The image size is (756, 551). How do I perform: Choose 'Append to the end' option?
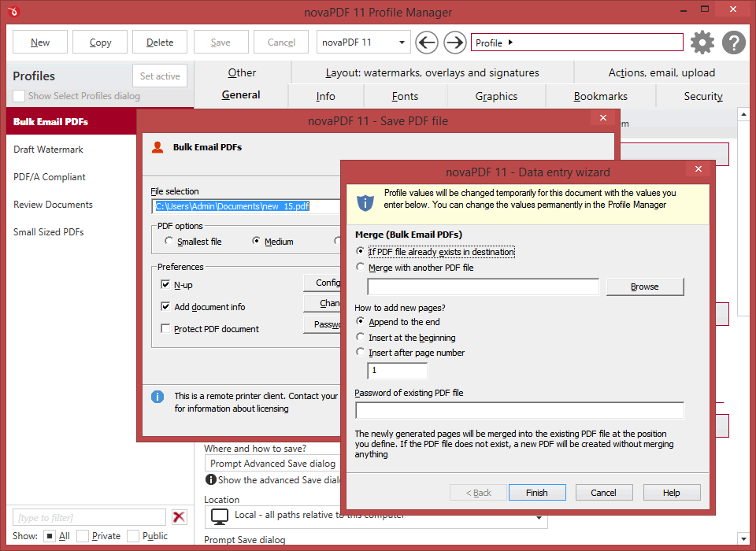[x=360, y=321]
